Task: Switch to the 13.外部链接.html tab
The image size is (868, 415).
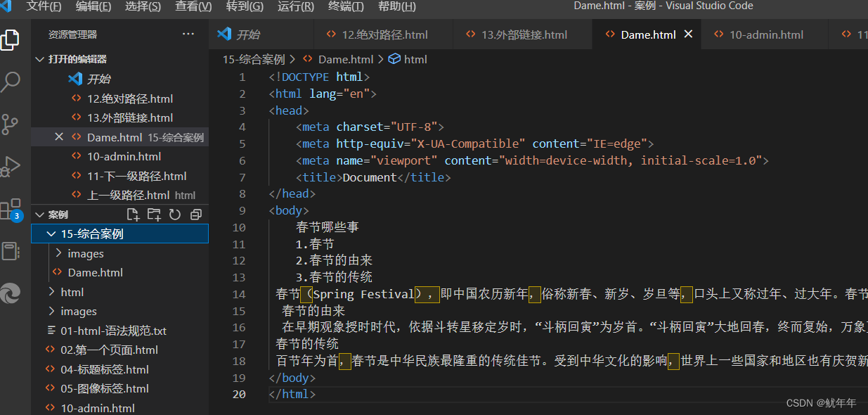Action: (522, 34)
